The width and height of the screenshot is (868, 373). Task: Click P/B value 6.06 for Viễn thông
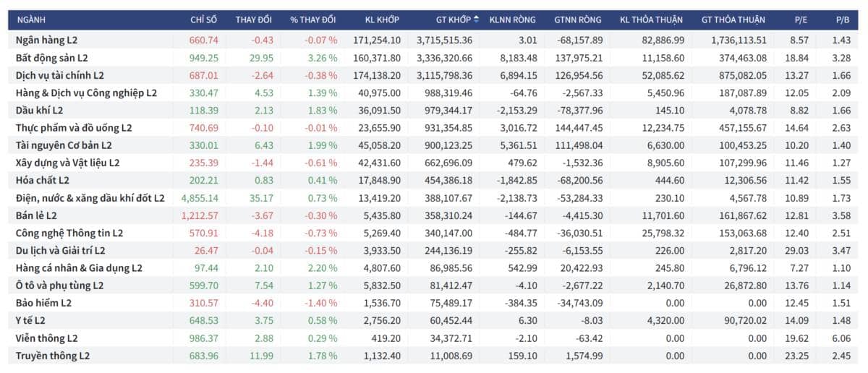[843, 338]
